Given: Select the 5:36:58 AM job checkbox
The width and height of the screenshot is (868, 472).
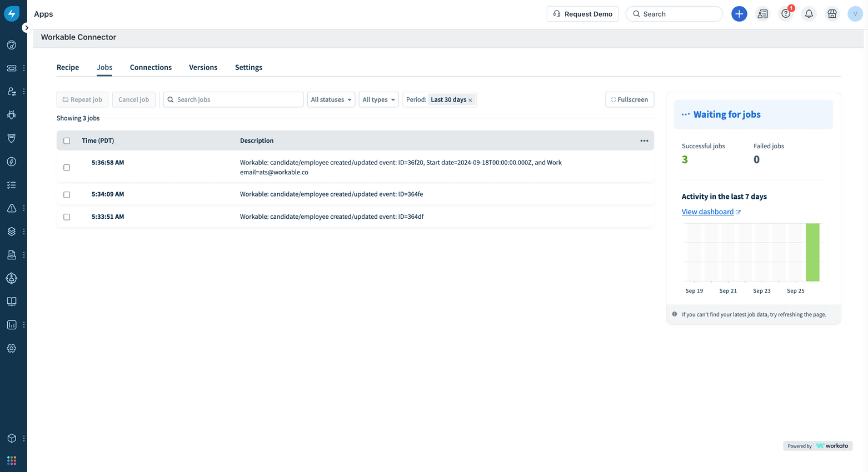Looking at the screenshot, I should coord(67,168).
